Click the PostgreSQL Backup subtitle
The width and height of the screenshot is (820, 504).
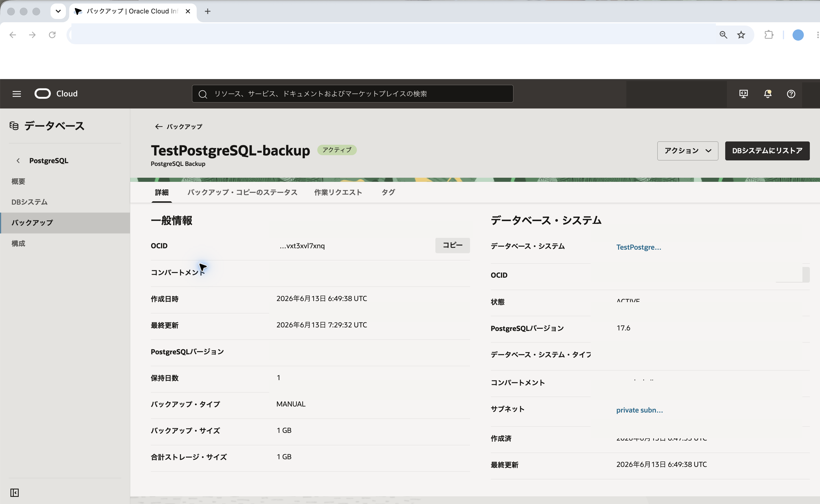[178, 164]
